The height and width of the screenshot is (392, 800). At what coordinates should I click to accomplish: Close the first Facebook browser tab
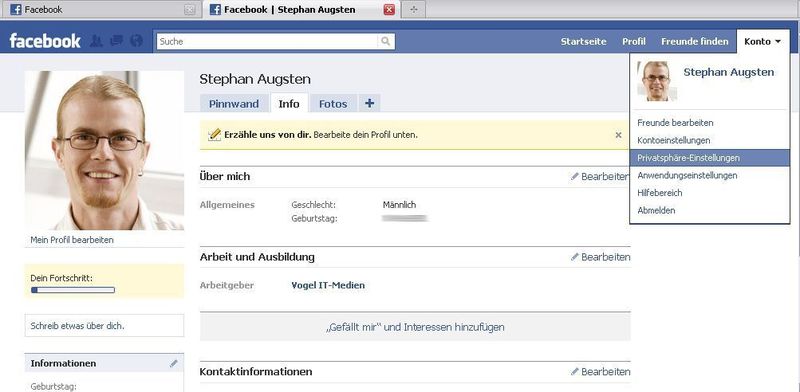click(x=190, y=9)
